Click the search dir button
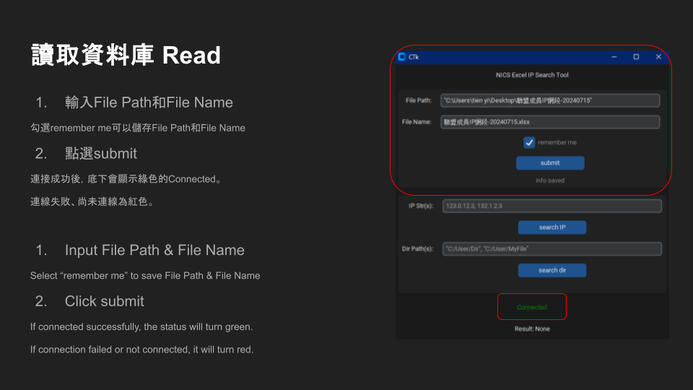Viewport: 693px width, 390px height. click(x=552, y=270)
